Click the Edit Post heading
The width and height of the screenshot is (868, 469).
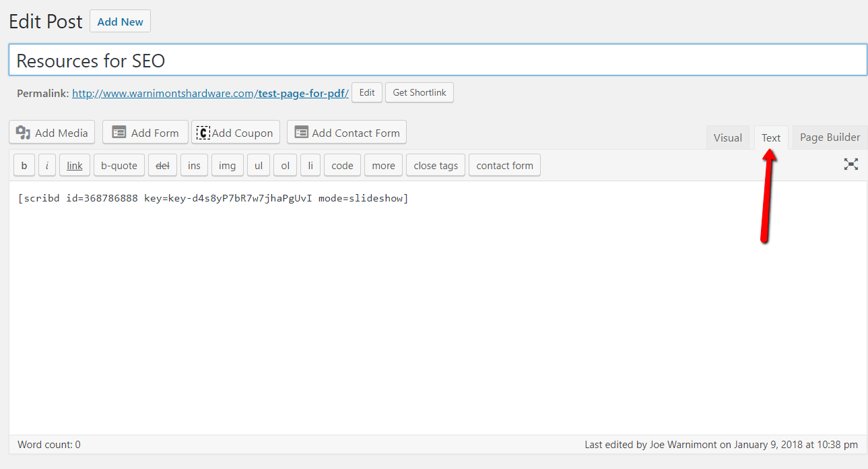click(x=46, y=21)
